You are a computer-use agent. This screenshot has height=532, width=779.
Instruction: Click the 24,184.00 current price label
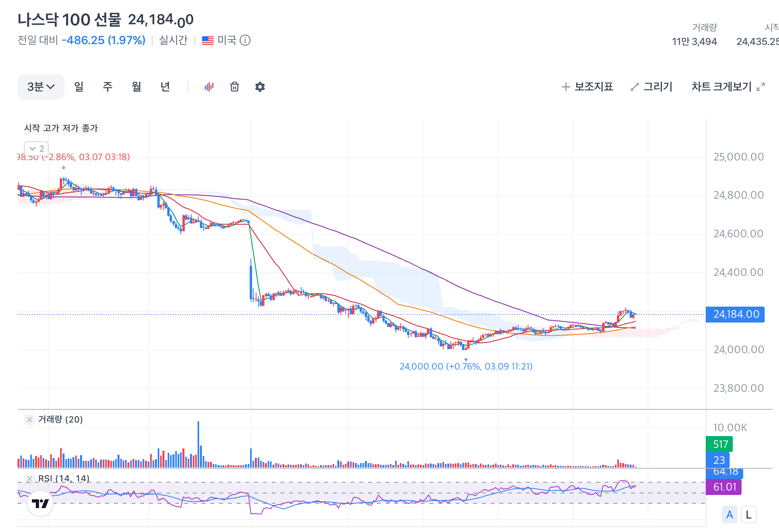point(735,314)
